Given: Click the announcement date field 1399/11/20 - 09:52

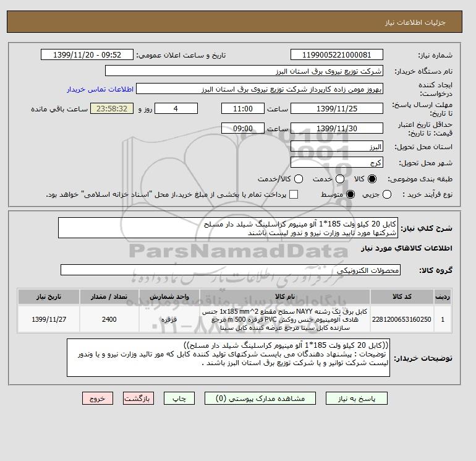Looking at the screenshot, I should tap(87, 54).
